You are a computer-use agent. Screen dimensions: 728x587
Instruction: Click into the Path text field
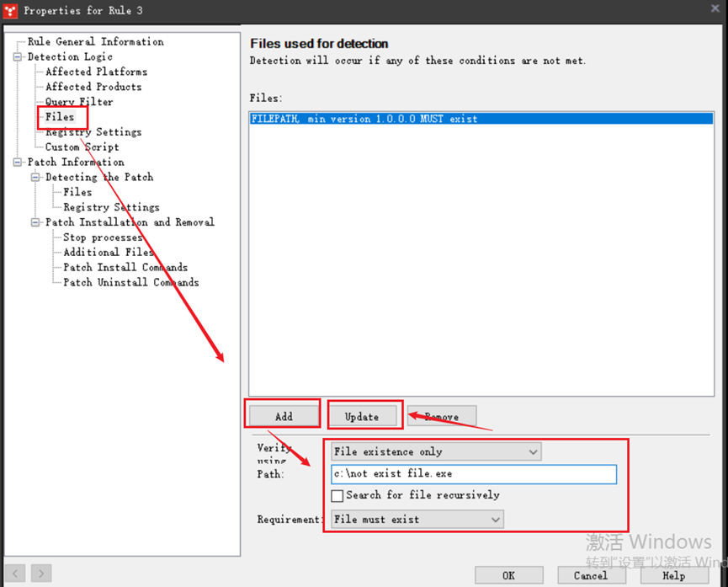[473, 474]
